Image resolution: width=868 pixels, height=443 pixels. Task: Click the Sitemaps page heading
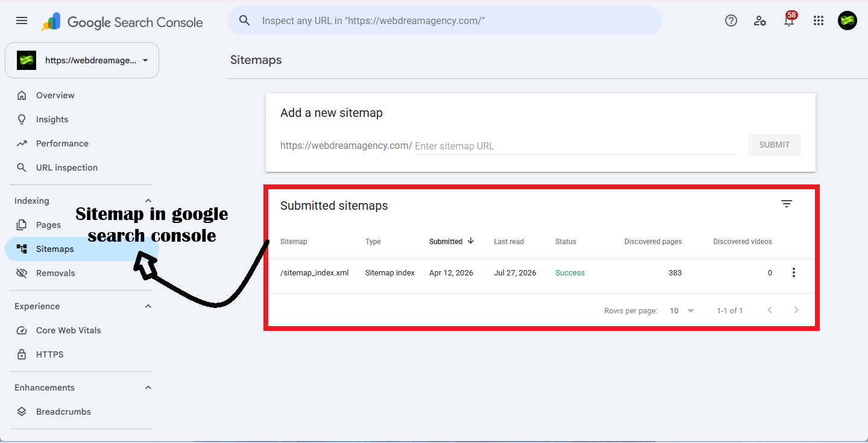[256, 60]
